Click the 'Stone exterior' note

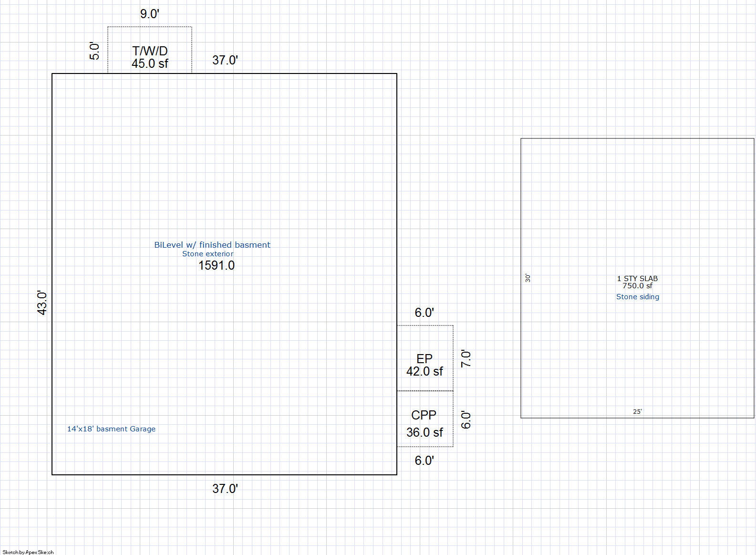[x=208, y=254]
